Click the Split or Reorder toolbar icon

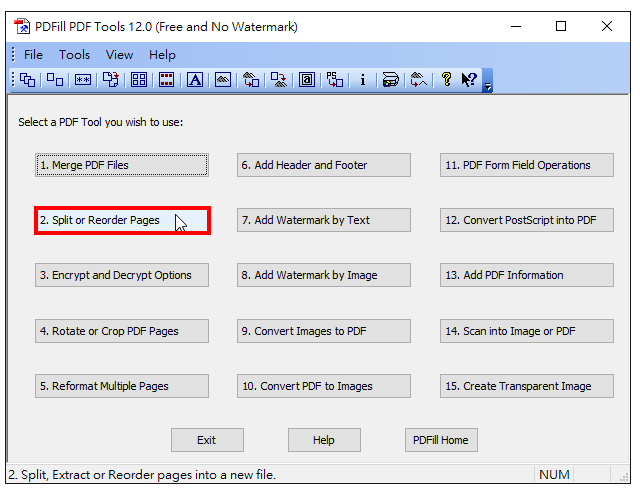(55, 80)
